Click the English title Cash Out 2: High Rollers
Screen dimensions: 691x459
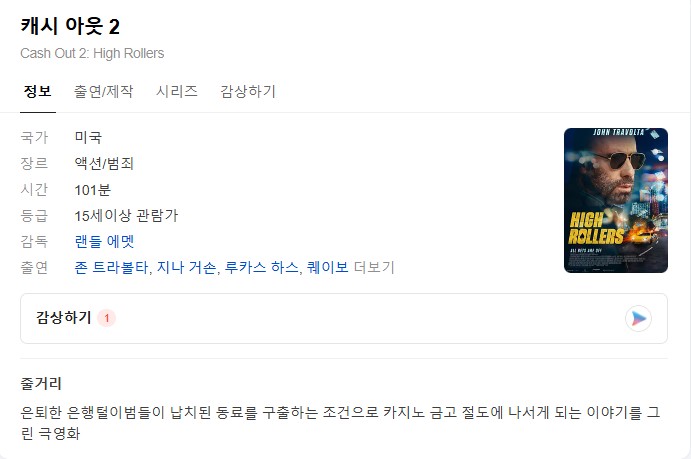pos(92,53)
